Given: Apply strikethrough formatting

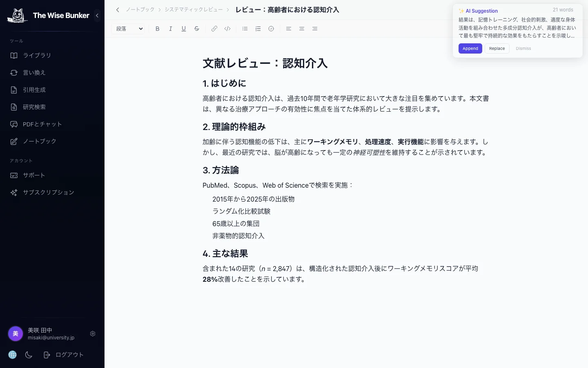Looking at the screenshot, I should pos(197,29).
